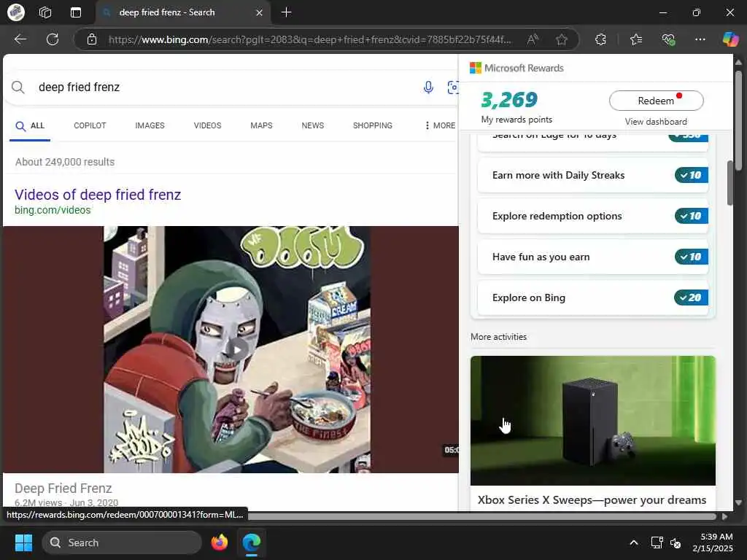Open the Windows Start menu
The width and height of the screenshot is (747, 560).
(23, 542)
